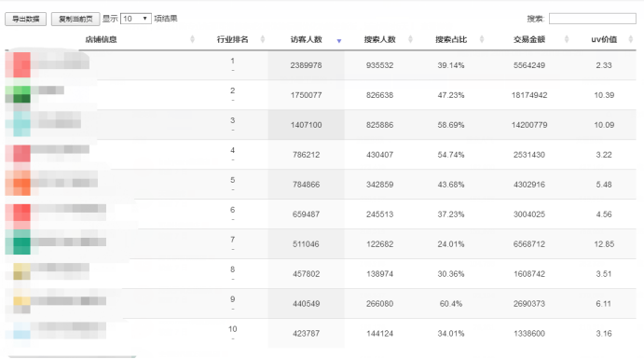This screenshot has height=359, width=644.
Task: Click search count 430407
Action: tap(380, 155)
